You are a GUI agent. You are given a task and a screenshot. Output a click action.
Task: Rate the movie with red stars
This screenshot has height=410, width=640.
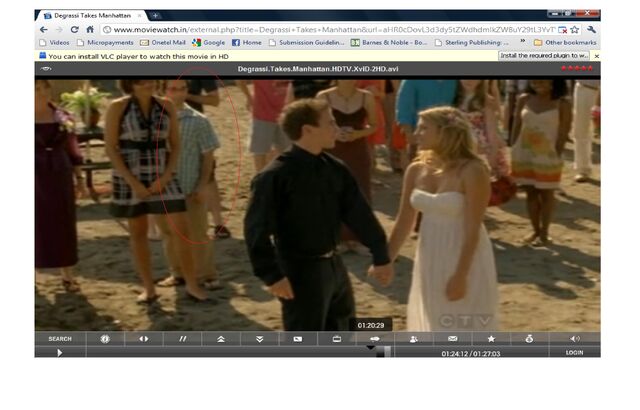pos(577,68)
